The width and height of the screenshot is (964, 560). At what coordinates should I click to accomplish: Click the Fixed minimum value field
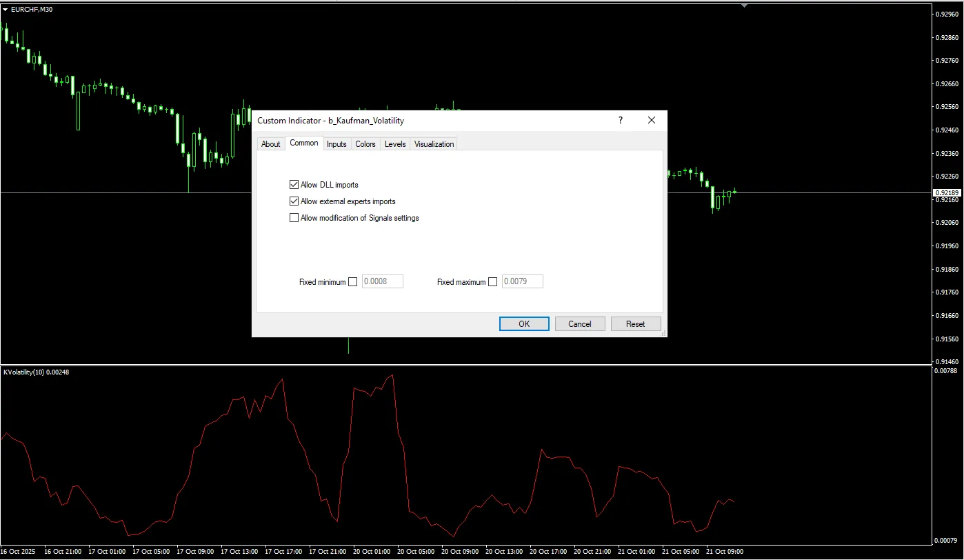click(382, 281)
